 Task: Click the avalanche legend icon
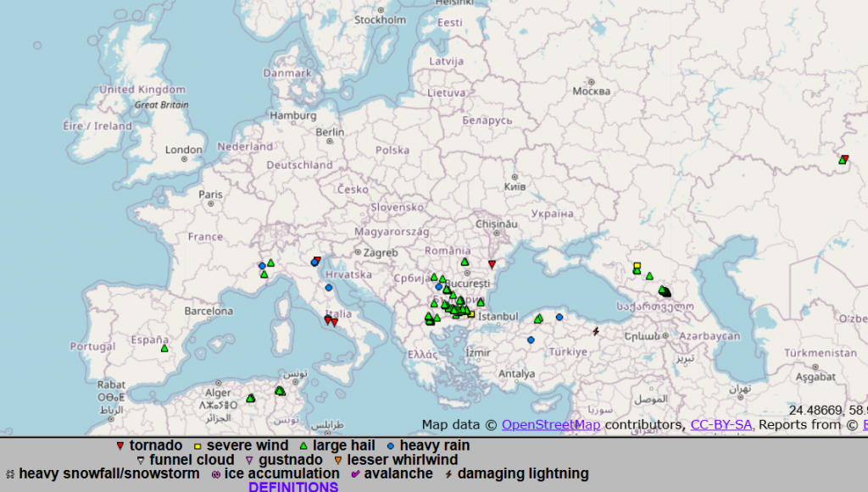pos(355,474)
